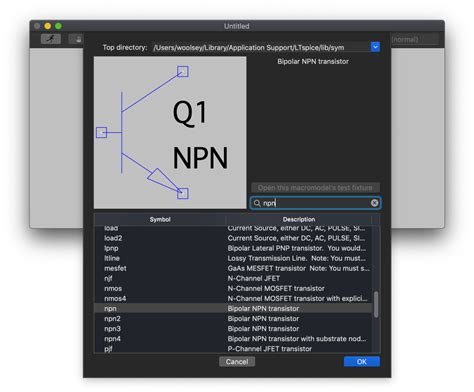Select the nmos symbol row

[233, 288]
